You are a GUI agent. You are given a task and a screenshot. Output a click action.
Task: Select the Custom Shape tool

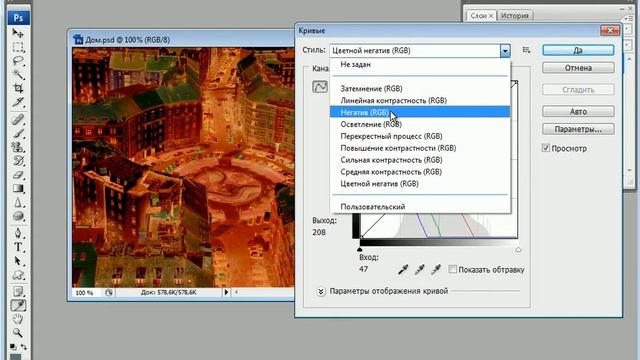point(18,275)
